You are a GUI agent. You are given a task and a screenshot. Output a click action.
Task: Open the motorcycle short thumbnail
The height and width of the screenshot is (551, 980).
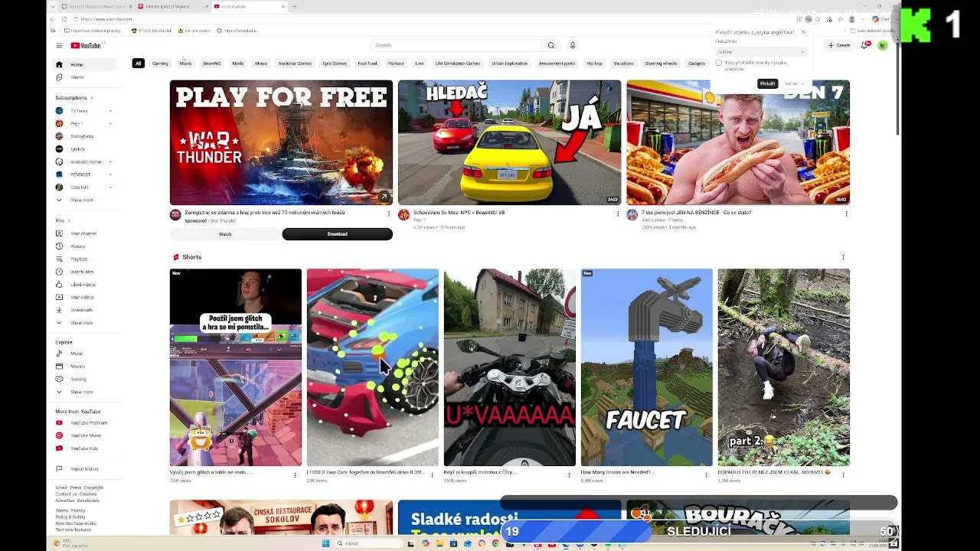[x=510, y=367]
